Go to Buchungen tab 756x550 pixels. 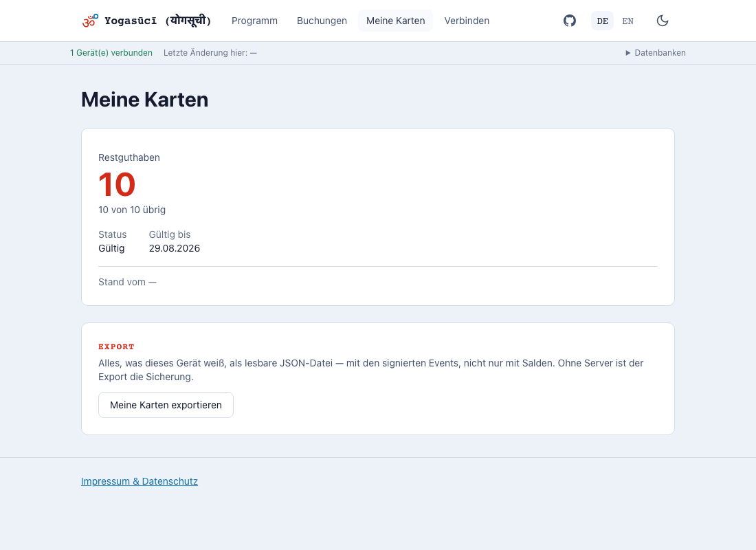(322, 21)
